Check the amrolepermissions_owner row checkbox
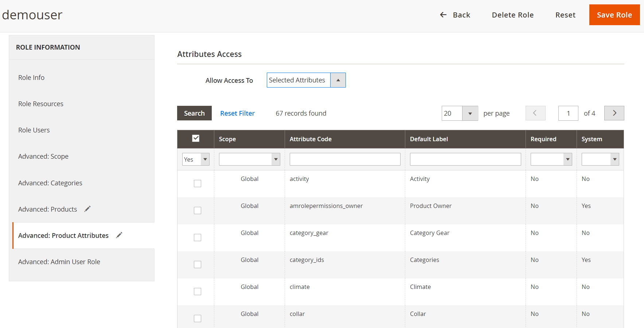644x328 pixels. click(198, 211)
